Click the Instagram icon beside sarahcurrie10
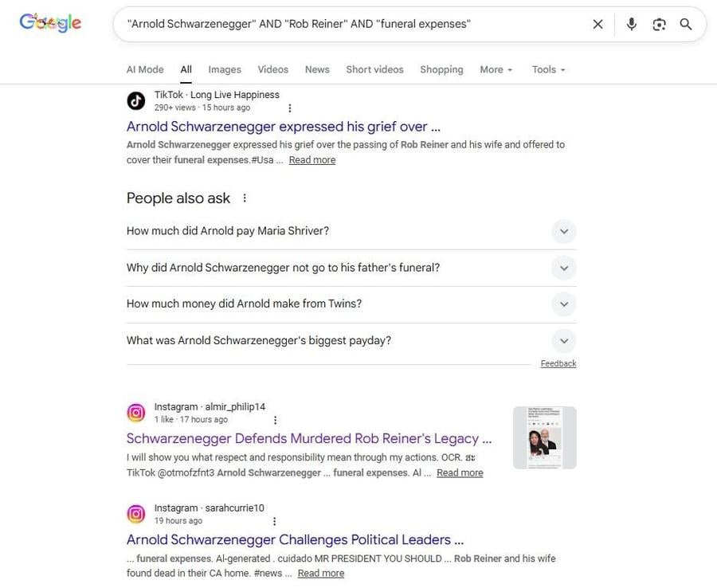717x588 pixels. [x=135, y=512]
